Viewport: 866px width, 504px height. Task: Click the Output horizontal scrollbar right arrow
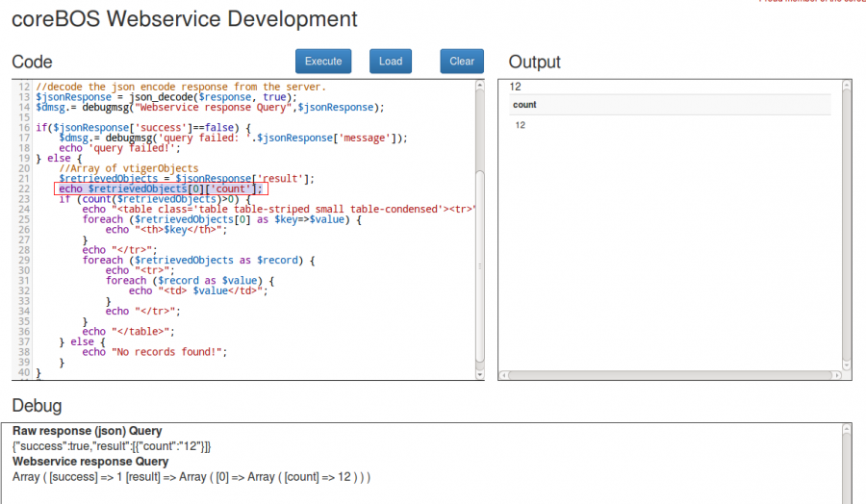835,375
